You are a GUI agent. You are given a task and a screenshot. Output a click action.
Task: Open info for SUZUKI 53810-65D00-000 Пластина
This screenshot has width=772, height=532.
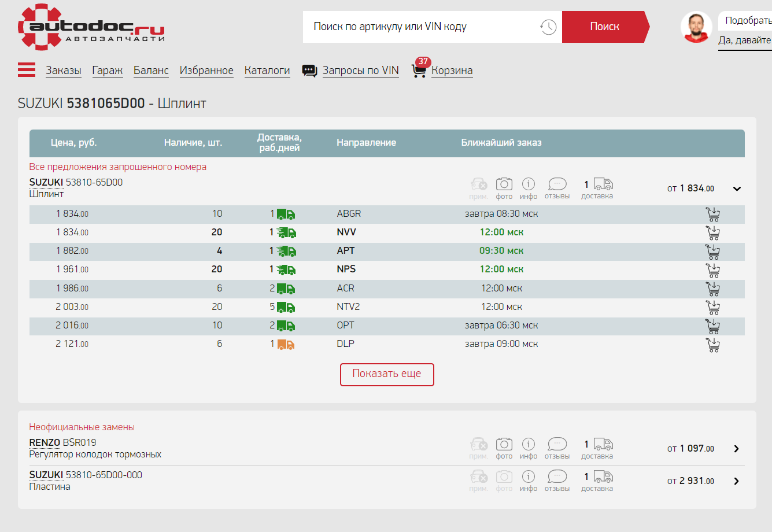[x=529, y=481]
